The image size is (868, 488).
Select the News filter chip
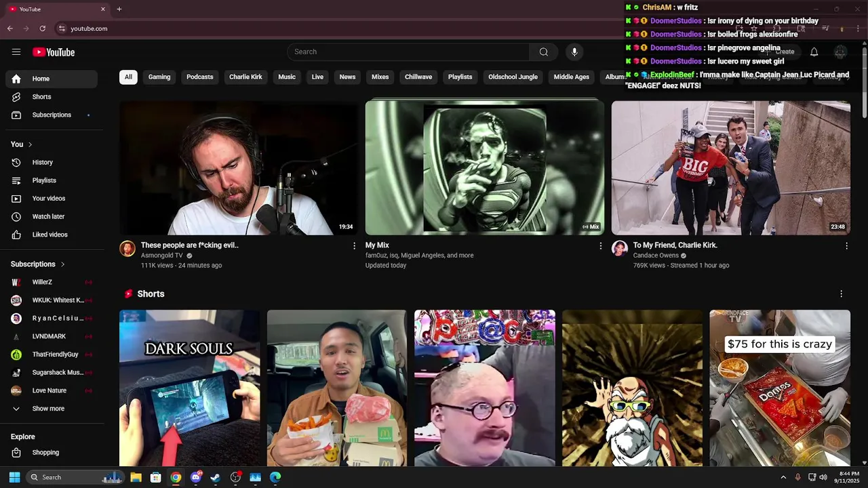(347, 77)
